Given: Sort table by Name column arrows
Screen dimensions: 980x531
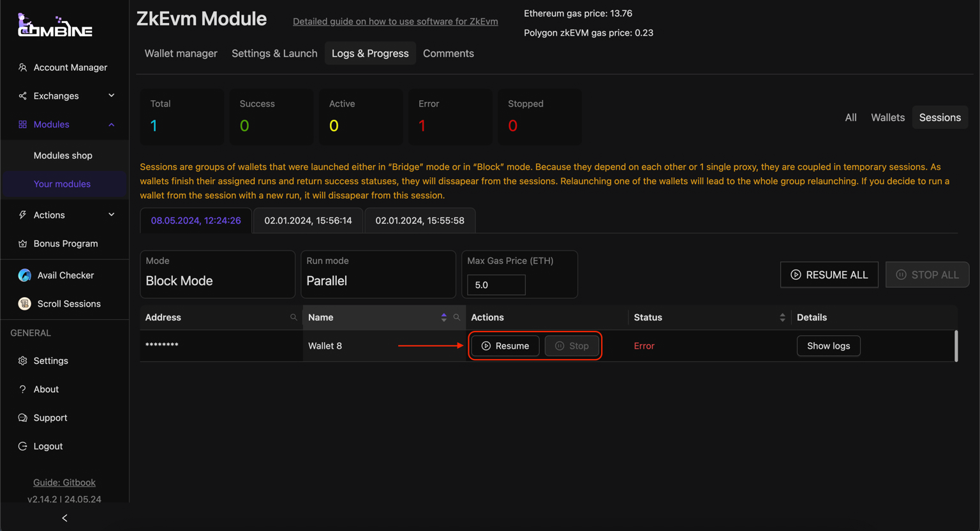Looking at the screenshot, I should pyautogui.click(x=444, y=317).
